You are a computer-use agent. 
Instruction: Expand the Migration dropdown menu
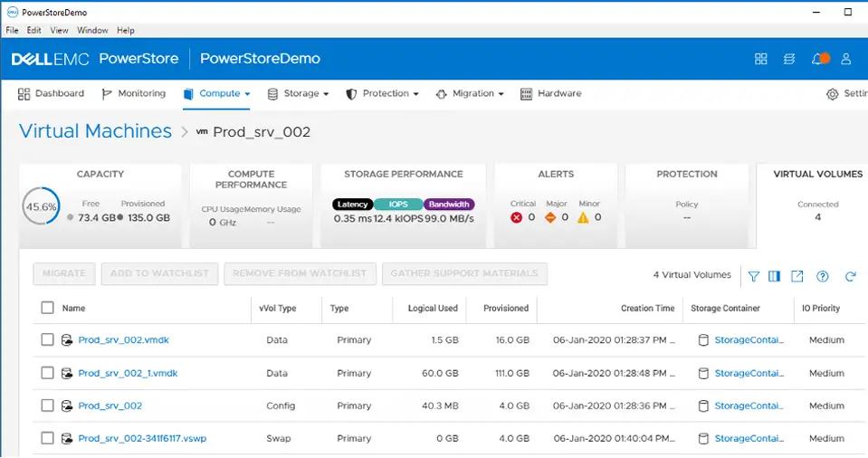point(470,93)
